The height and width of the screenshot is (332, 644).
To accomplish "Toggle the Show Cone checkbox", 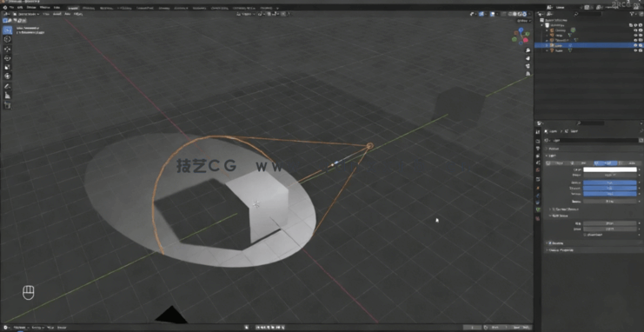I will pyautogui.click(x=585, y=235).
